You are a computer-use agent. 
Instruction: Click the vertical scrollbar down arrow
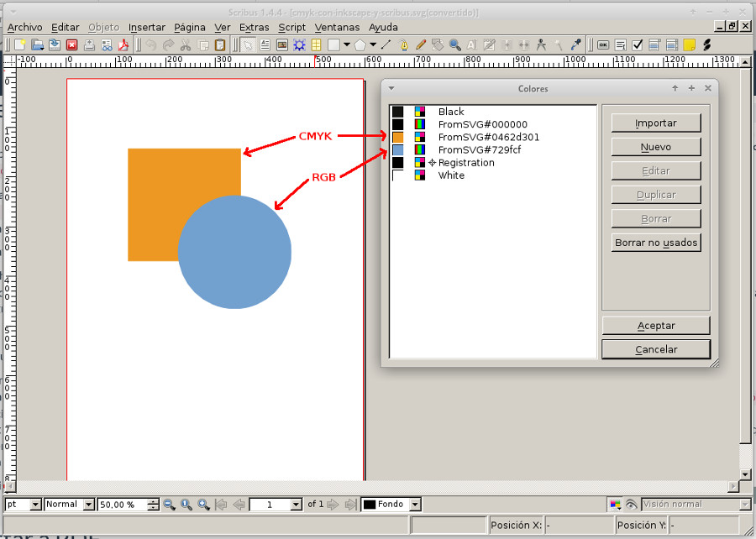(x=745, y=474)
